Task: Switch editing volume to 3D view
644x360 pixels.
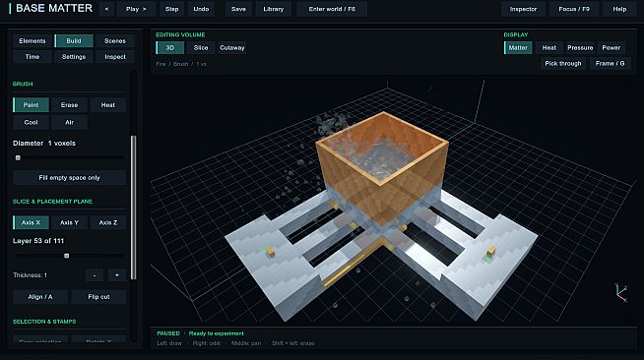Action: 170,47
